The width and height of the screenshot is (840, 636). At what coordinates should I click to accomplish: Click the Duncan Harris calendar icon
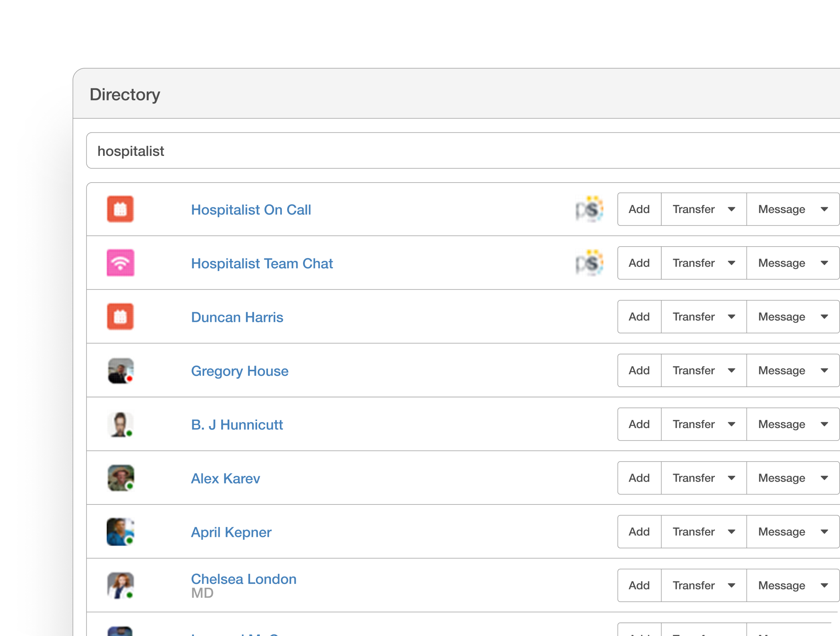120,316
